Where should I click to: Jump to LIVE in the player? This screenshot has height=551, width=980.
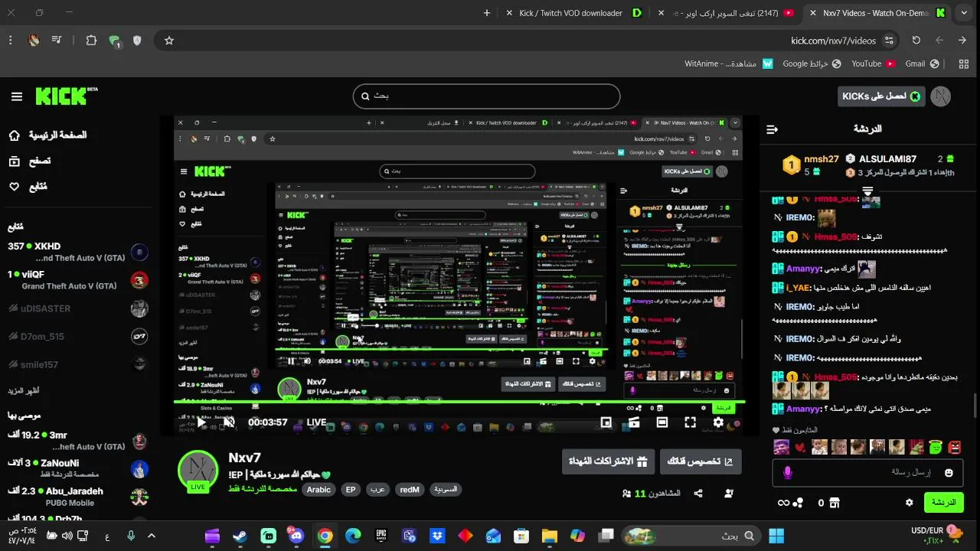[x=316, y=422]
